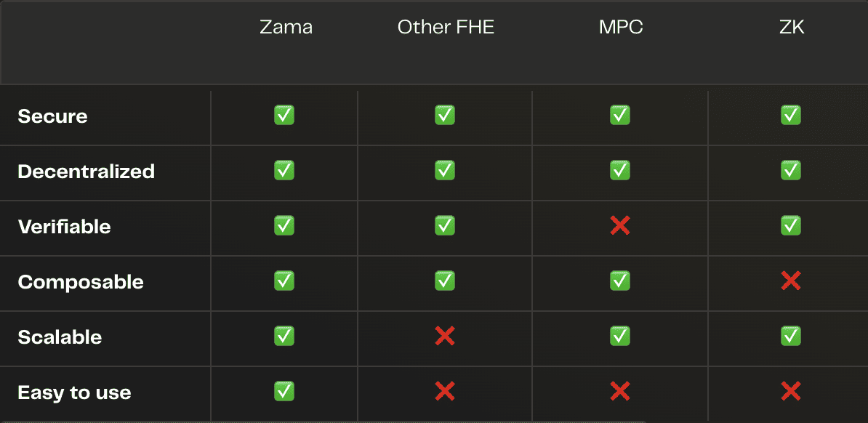
Task: Click the Decentralized row label
Action: tap(87, 172)
